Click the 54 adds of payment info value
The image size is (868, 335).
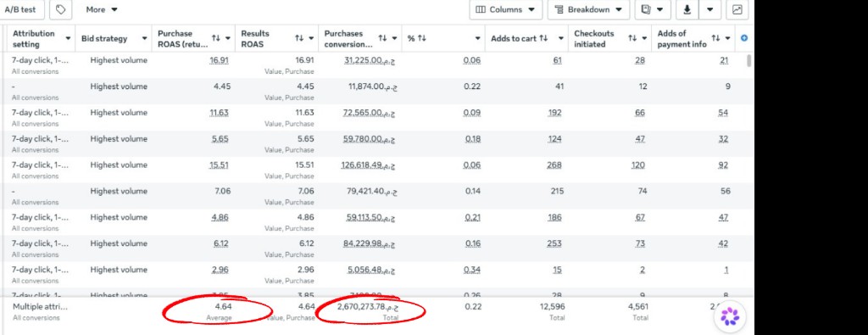click(x=724, y=113)
